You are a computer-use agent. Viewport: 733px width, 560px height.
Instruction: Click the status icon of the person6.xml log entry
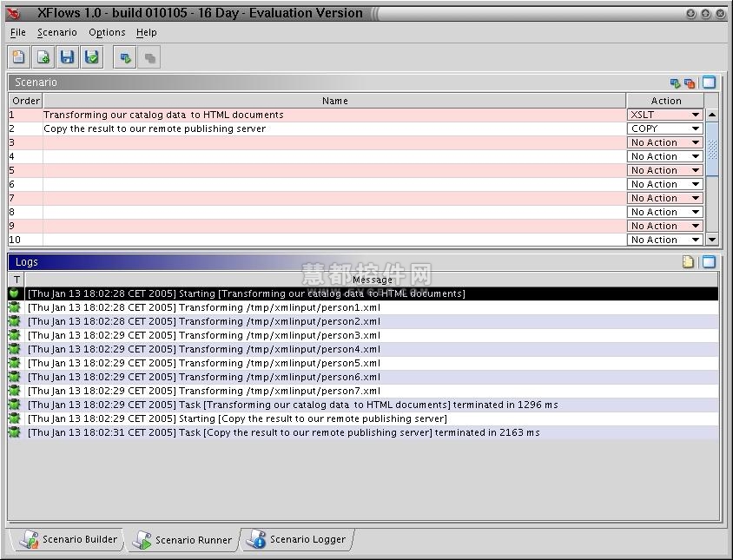click(14, 377)
